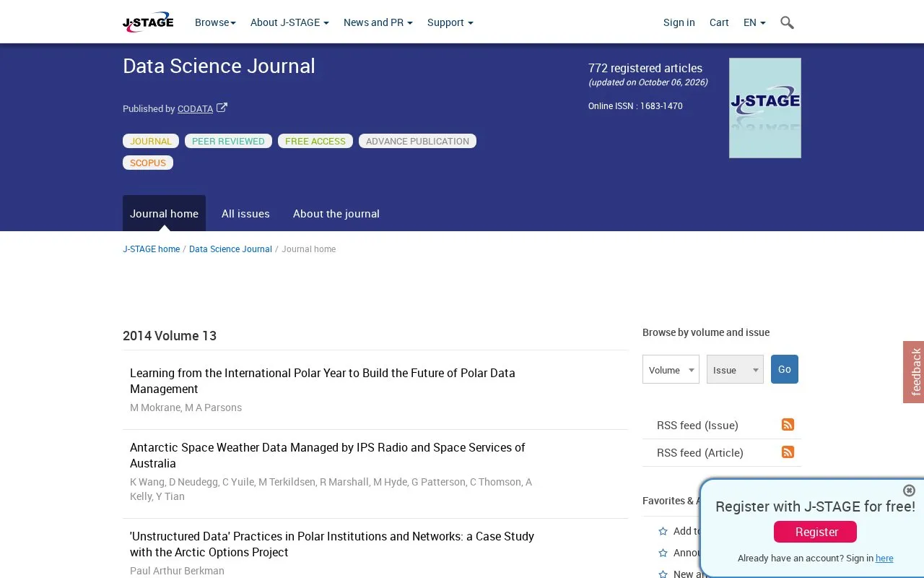Close the Register with J-STAGE popup
The image size is (924, 578).
tap(909, 491)
